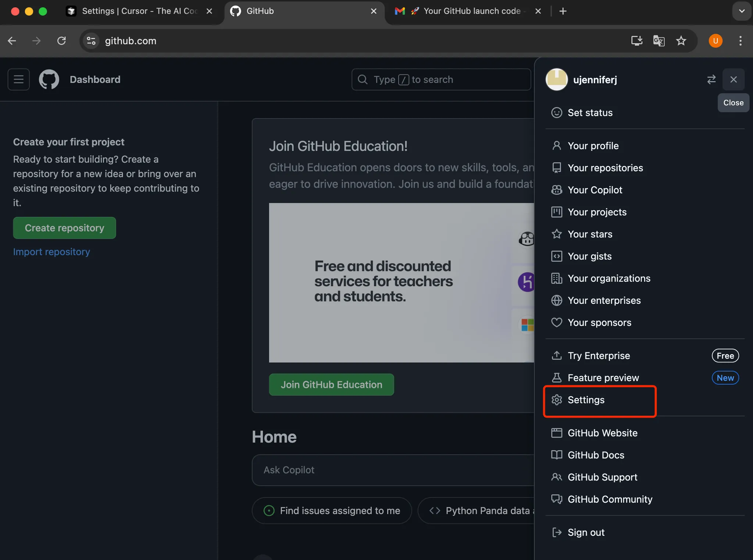Go to Your profile
Viewport: 753px width, 560px height.
click(x=645, y=146)
